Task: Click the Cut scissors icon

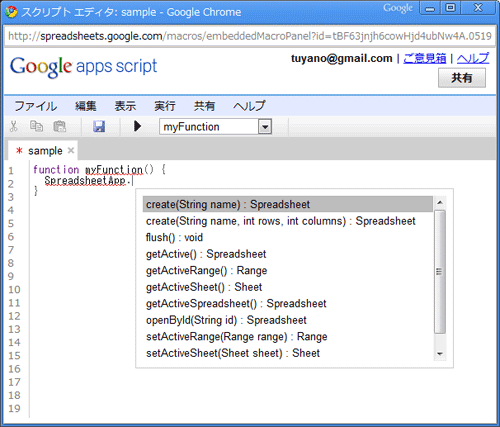Action: coord(14,127)
